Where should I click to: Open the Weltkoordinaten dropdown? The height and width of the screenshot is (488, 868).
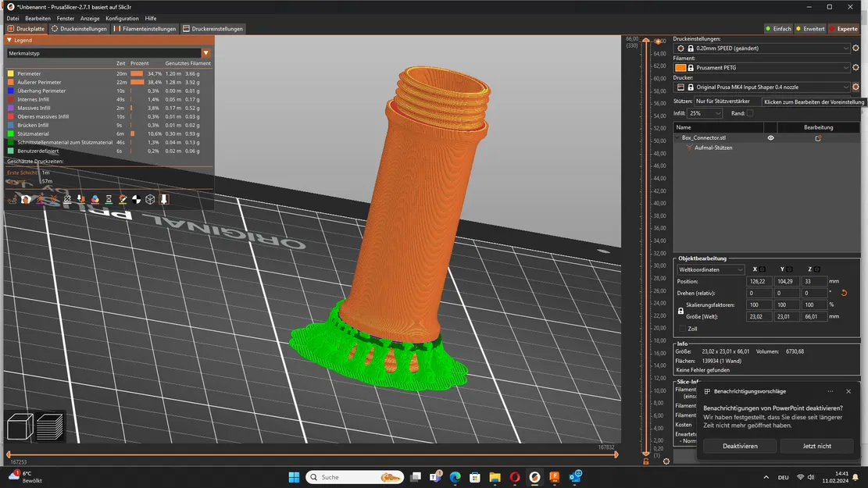[x=711, y=269]
